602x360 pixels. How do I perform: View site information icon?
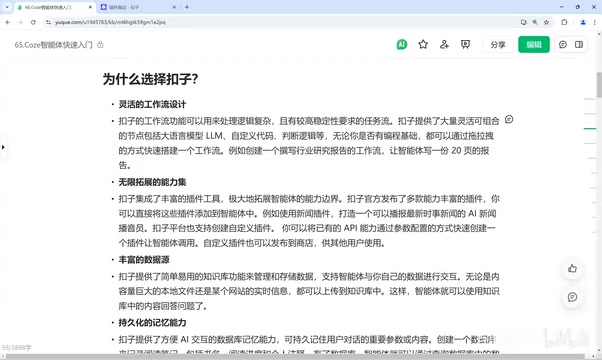tap(48, 22)
